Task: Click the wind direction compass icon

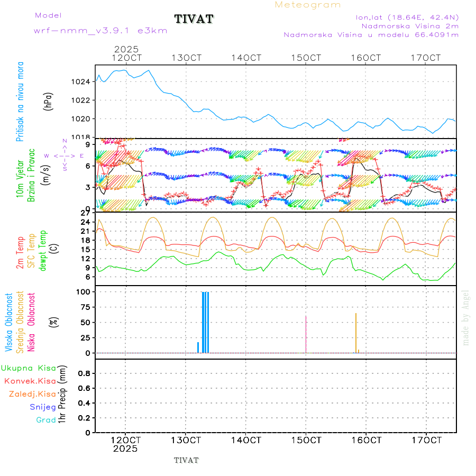Action: pyautogui.click(x=65, y=155)
